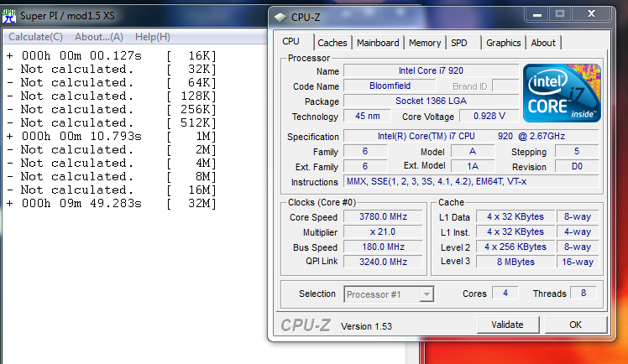Click the L1 Inst. associativity '4-way'

point(578,232)
